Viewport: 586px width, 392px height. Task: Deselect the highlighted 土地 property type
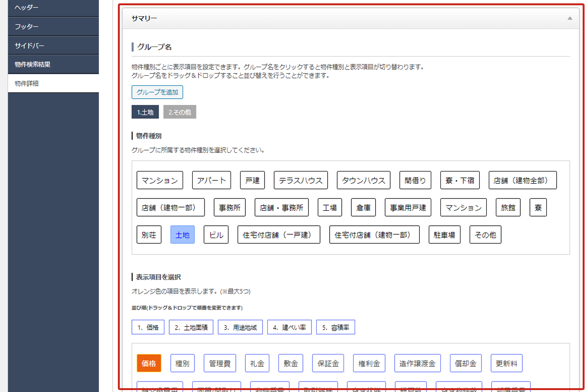click(183, 235)
